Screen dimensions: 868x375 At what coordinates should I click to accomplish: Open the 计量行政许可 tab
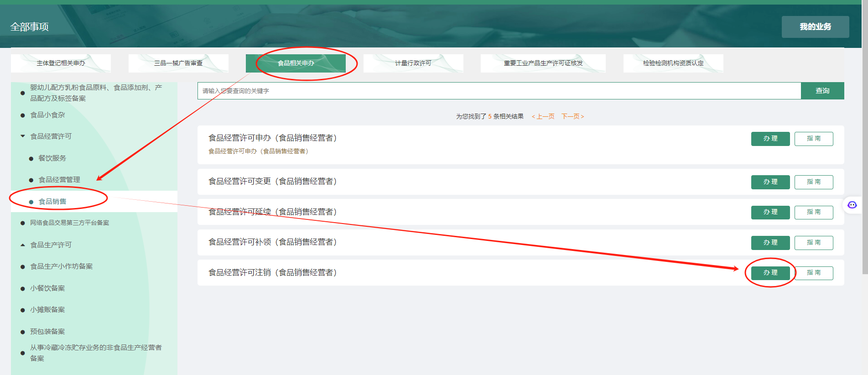pos(413,63)
